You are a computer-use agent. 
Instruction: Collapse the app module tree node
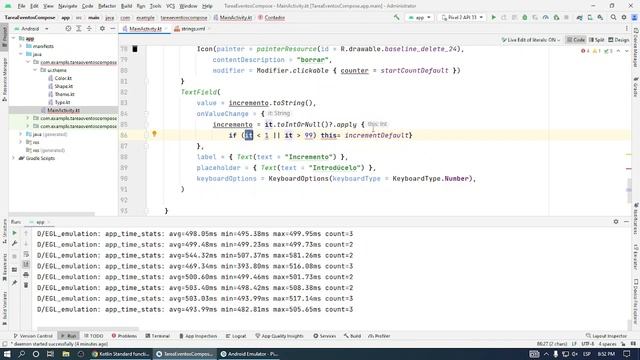coord(13,38)
